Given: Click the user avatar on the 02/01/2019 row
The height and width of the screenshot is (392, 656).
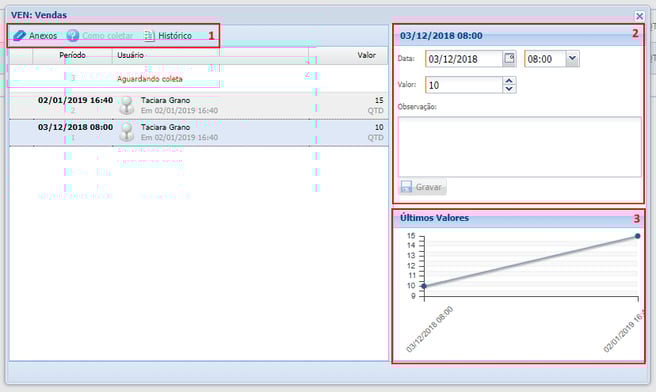Looking at the screenshot, I should (126, 105).
